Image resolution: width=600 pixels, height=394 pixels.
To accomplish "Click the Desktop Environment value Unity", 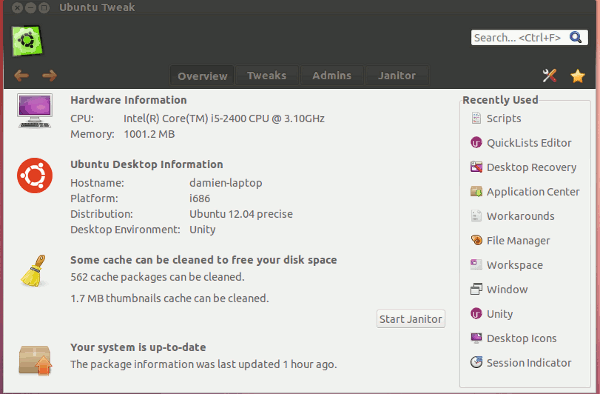I will tap(202, 230).
